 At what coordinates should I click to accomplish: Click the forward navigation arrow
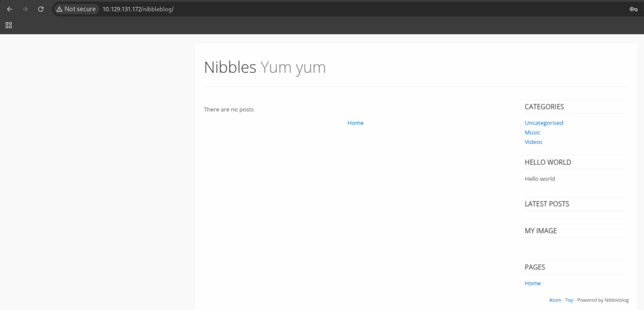(x=25, y=9)
